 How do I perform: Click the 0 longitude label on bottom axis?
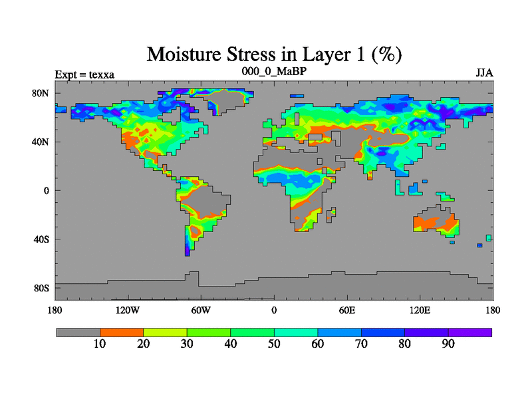(x=274, y=310)
